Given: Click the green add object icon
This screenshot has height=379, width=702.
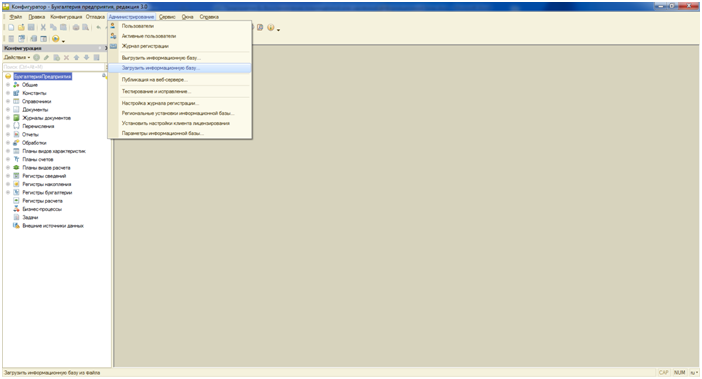Looking at the screenshot, I should click(36, 57).
